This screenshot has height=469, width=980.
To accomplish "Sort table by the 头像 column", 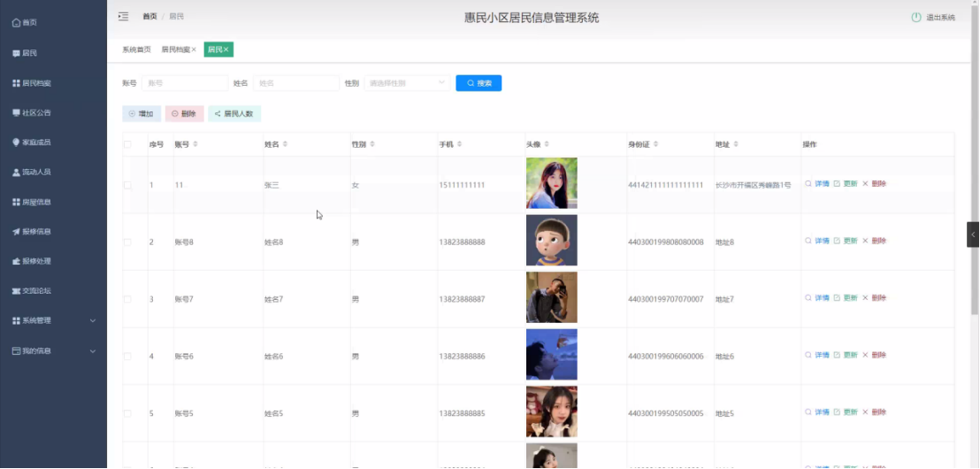I will tap(547, 144).
